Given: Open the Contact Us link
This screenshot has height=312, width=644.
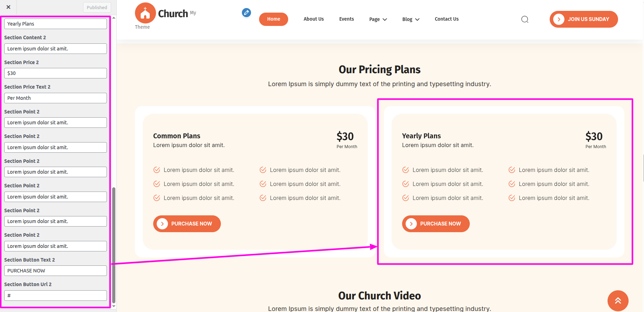Looking at the screenshot, I should 447,19.
